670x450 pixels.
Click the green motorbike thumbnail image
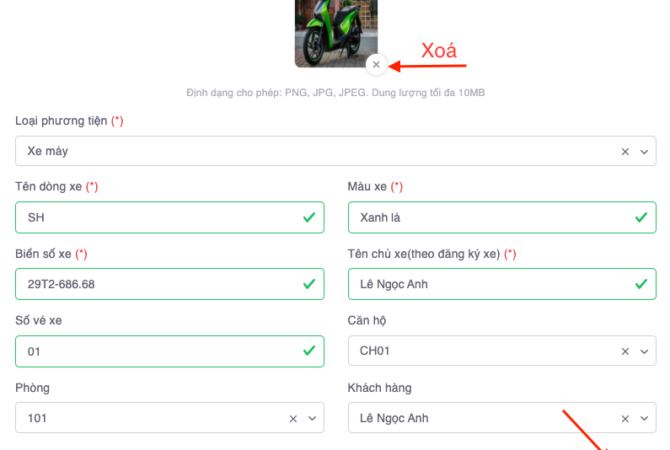point(334,30)
